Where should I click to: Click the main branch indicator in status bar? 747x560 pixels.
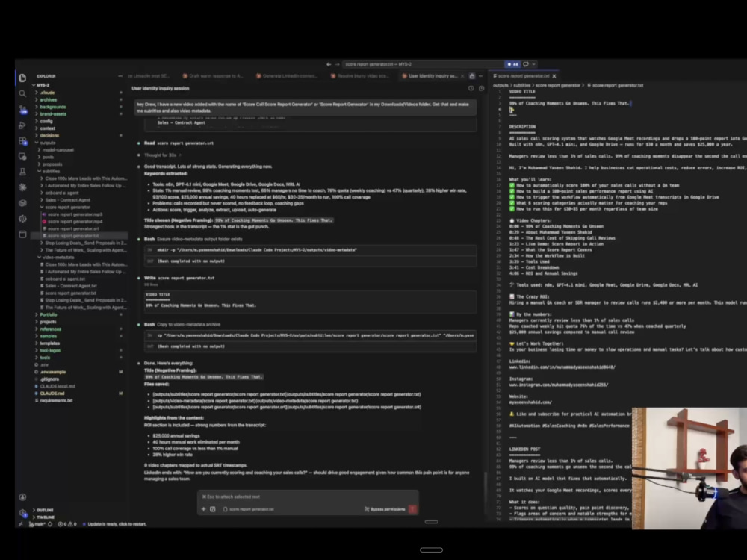pyautogui.click(x=36, y=524)
